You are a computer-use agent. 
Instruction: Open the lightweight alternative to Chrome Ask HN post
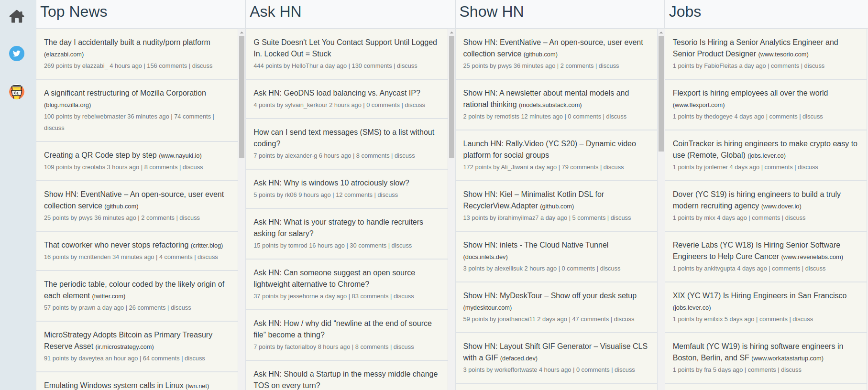coord(334,278)
